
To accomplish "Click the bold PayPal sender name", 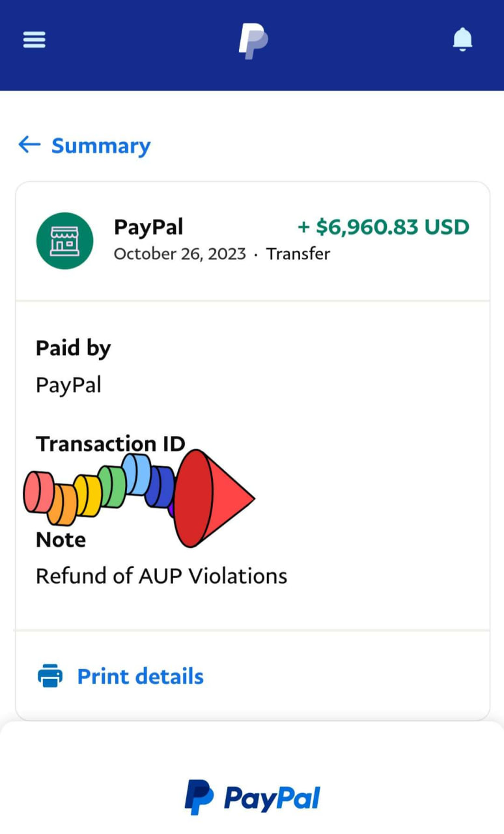I will point(148,227).
